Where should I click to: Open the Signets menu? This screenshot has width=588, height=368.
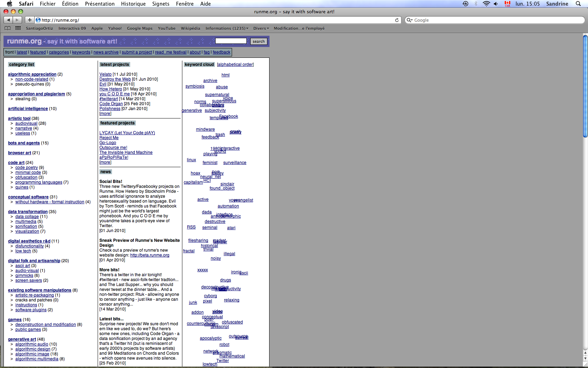click(x=161, y=4)
